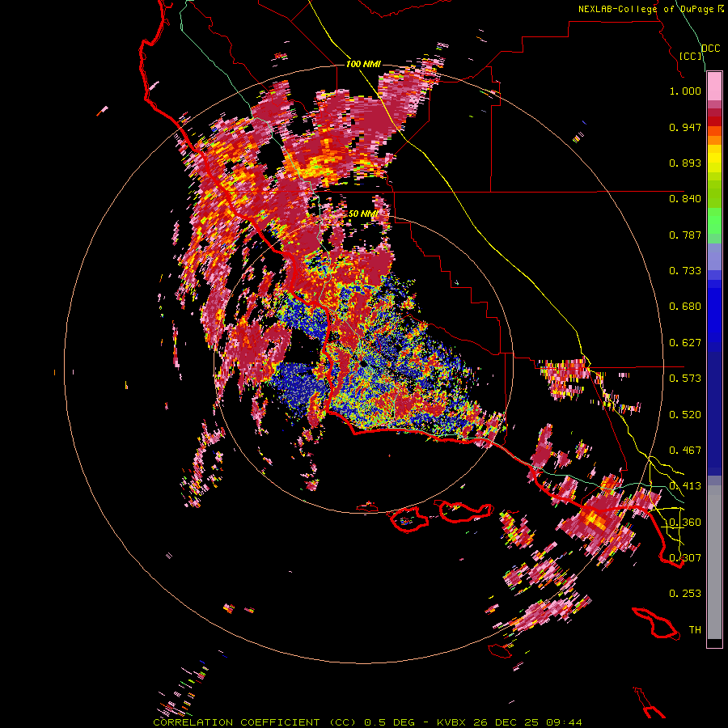Click the TH legend label
Screen dimensions: 728x728
click(695, 630)
